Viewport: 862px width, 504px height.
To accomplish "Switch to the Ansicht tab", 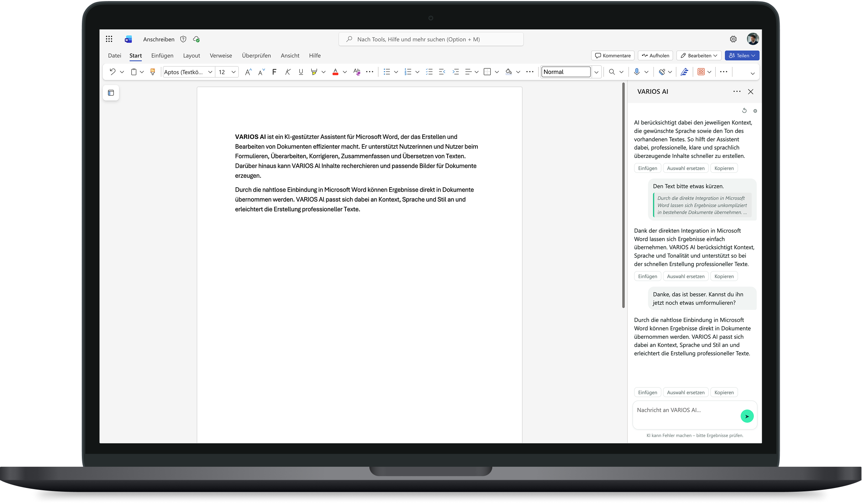I will 290,55.
